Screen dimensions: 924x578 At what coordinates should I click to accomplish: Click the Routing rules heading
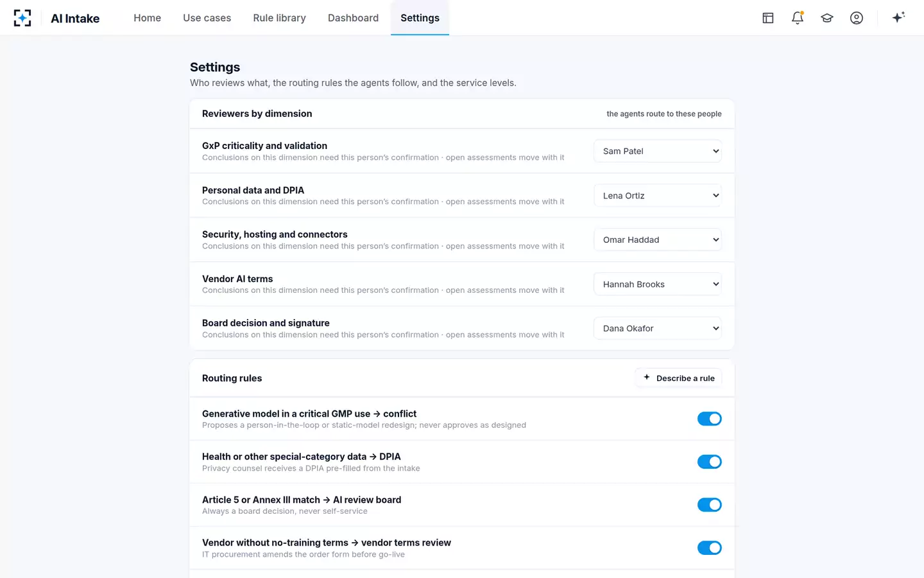coord(232,378)
